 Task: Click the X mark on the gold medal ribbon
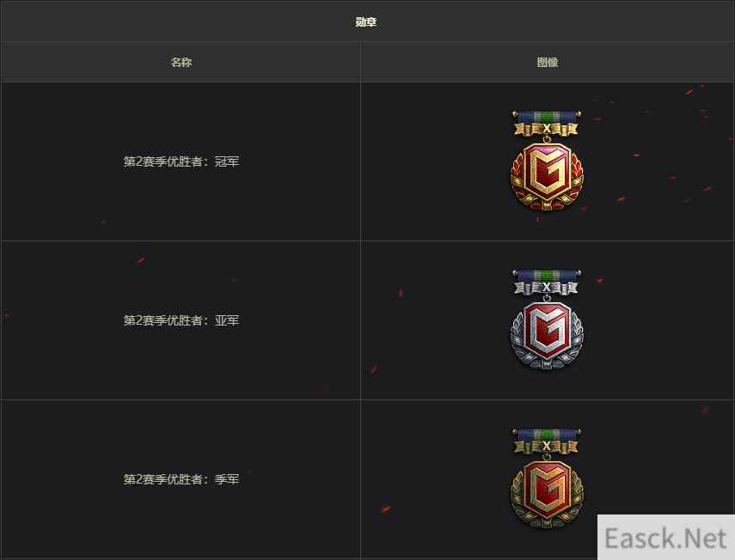pyautogui.click(x=547, y=128)
